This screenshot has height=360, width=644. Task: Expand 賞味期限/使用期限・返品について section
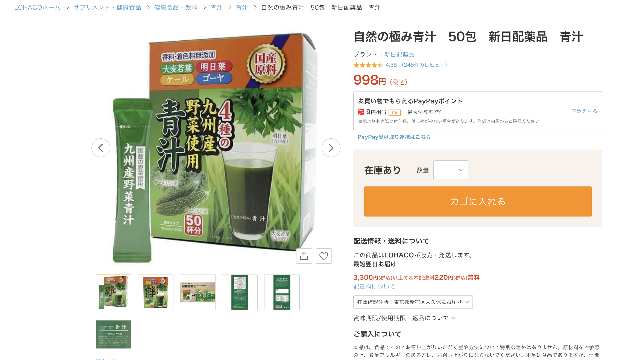click(405, 318)
